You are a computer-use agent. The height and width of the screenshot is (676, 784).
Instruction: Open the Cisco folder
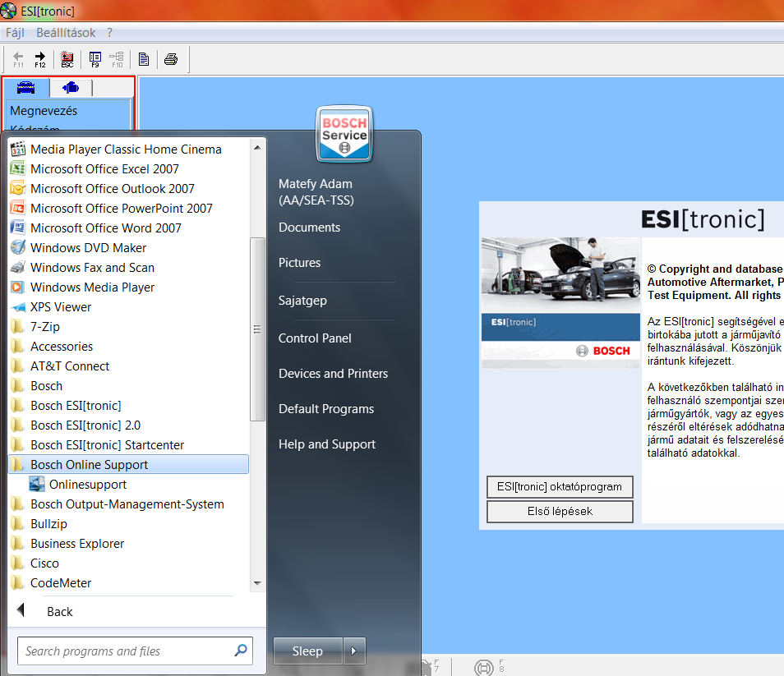pyautogui.click(x=128, y=563)
